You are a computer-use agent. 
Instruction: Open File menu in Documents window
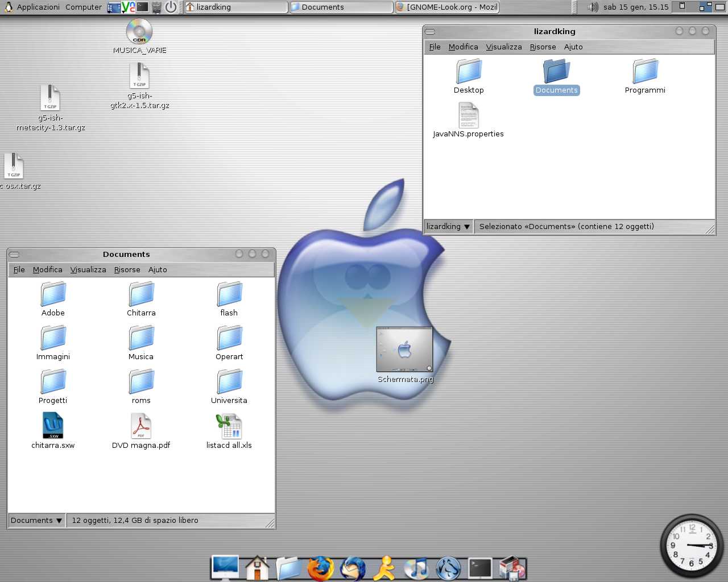pyautogui.click(x=19, y=269)
